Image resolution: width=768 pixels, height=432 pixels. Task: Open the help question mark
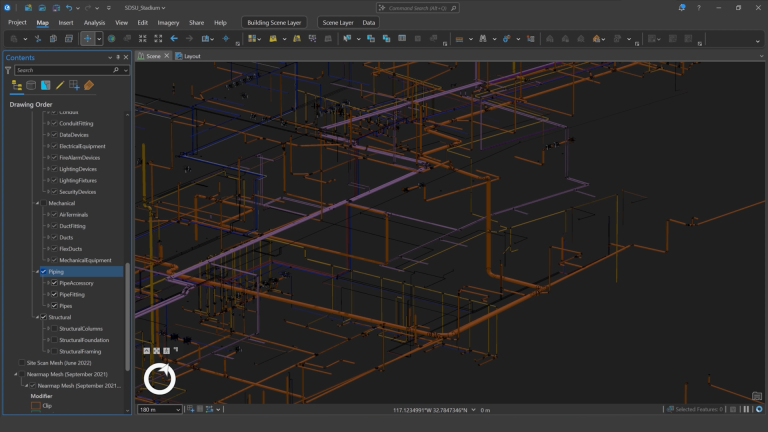coord(699,8)
